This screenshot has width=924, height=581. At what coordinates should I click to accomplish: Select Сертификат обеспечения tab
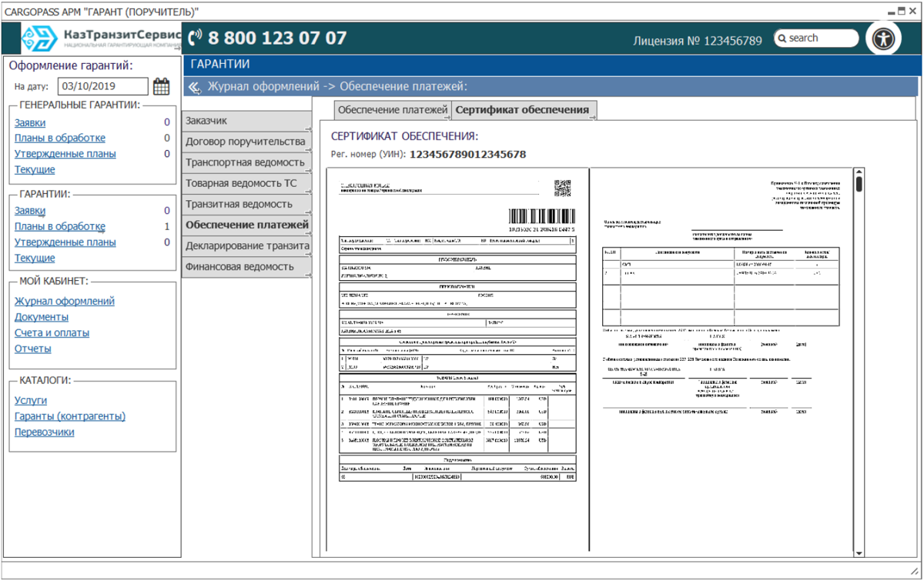coord(523,110)
